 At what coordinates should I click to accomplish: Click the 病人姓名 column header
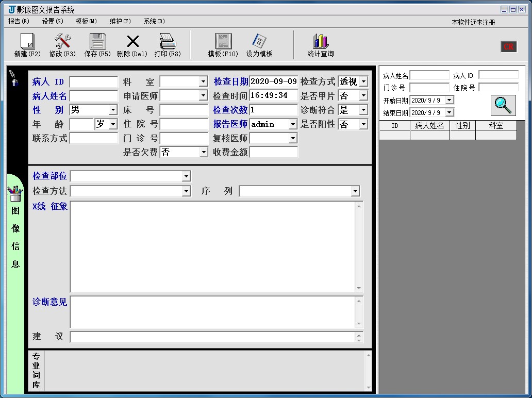pyautogui.click(x=429, y=126)
